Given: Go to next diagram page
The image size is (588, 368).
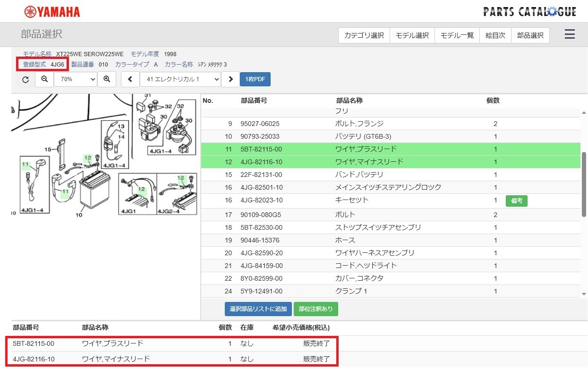Looking at the screenshot, I should [230, 79].
